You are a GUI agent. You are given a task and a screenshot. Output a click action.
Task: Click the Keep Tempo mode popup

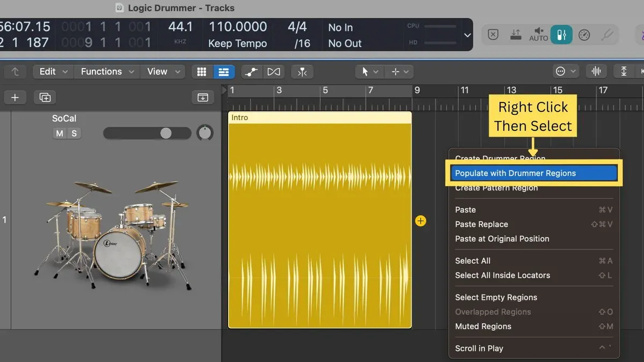[x=237, y=43]
